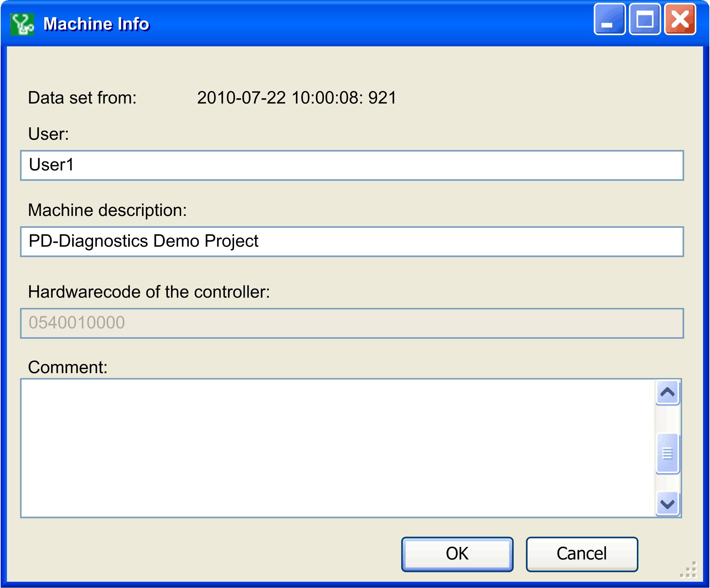The image size is (710, 588).
Task: Confirm dialog with the OK button
Action: (x=457, y=554)
